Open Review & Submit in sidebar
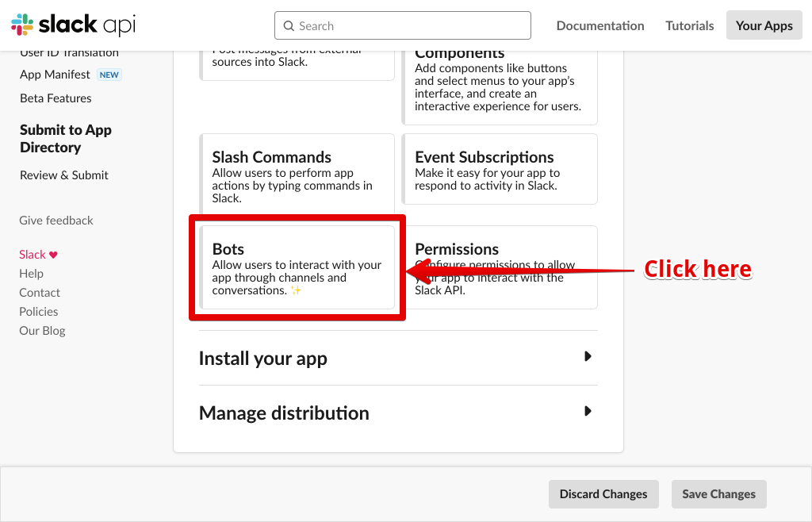The height and width of the screenshot is (522, 812). tap(63, 175)
